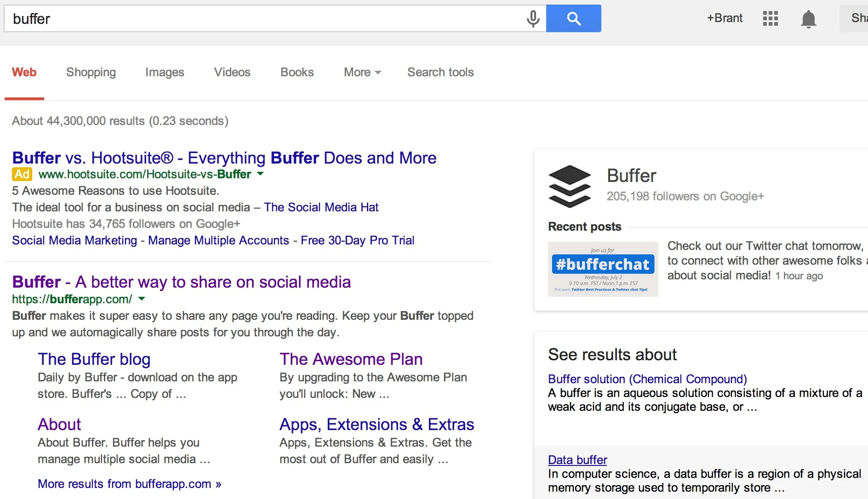Open the Data buffer link
The image size is (868, 499).
(x=577, y=460)
